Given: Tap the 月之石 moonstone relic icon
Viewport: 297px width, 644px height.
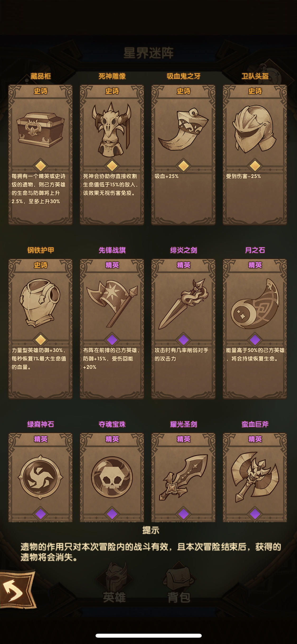Looking at the screenshot, I should [254, 303].
